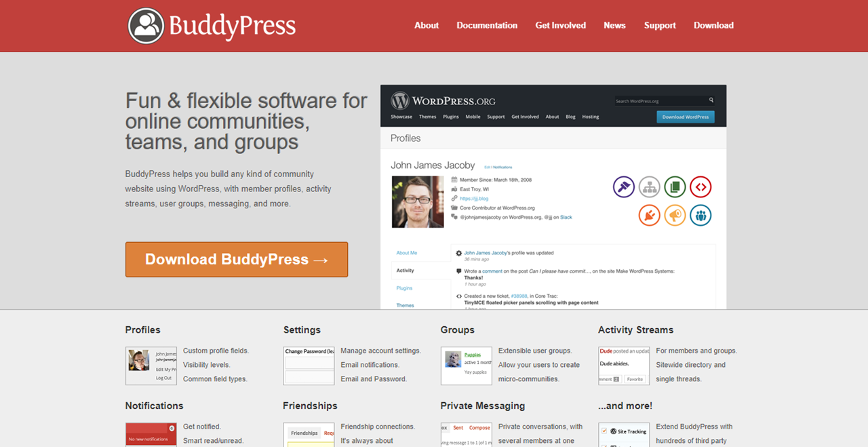Screen dimensions: 868x447
Task: Choose Download in the header menu
Action: [713, 25]
